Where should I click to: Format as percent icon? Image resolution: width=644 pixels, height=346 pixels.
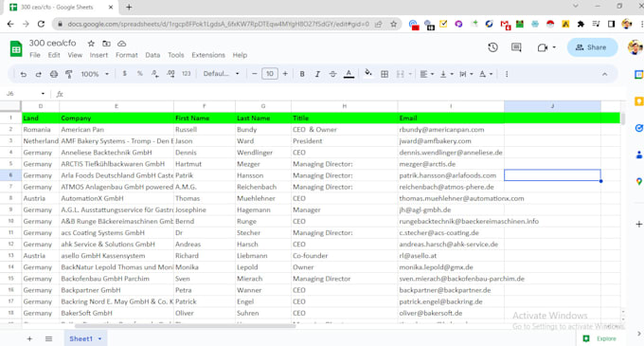tap(139, 74)
